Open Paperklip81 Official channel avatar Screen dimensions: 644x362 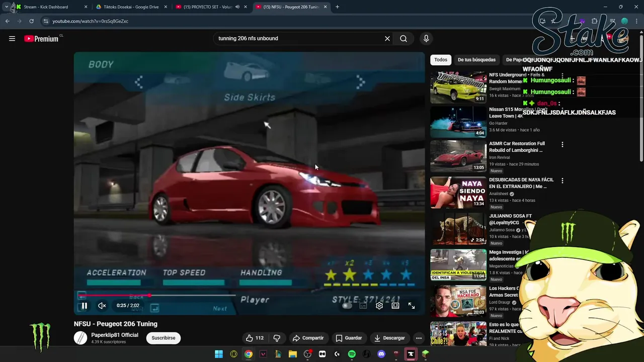80,338
